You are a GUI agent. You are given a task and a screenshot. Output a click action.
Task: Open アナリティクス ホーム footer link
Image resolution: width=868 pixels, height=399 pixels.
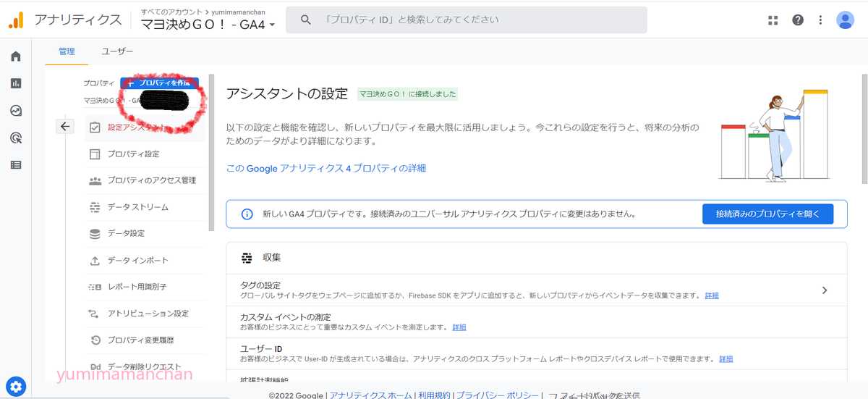[372, 395]
